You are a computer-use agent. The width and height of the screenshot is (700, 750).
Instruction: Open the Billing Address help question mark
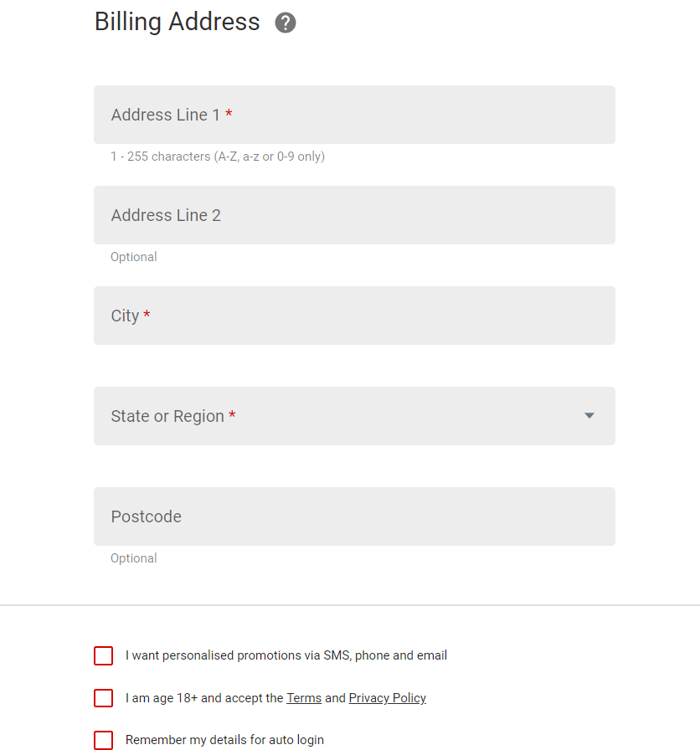coord(286,23)
